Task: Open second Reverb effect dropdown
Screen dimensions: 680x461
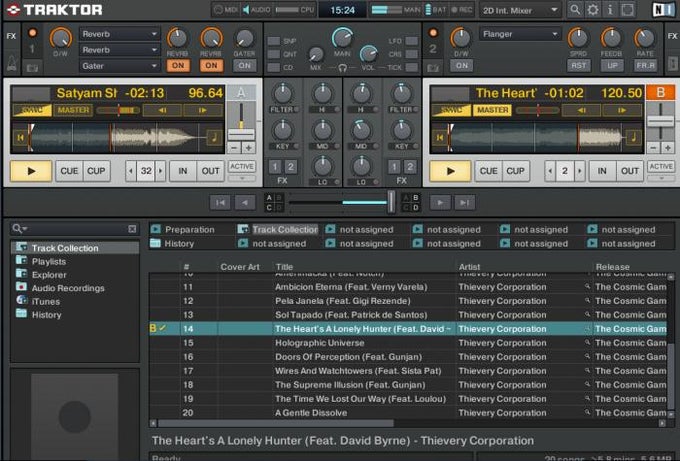Action: (119, 50)
